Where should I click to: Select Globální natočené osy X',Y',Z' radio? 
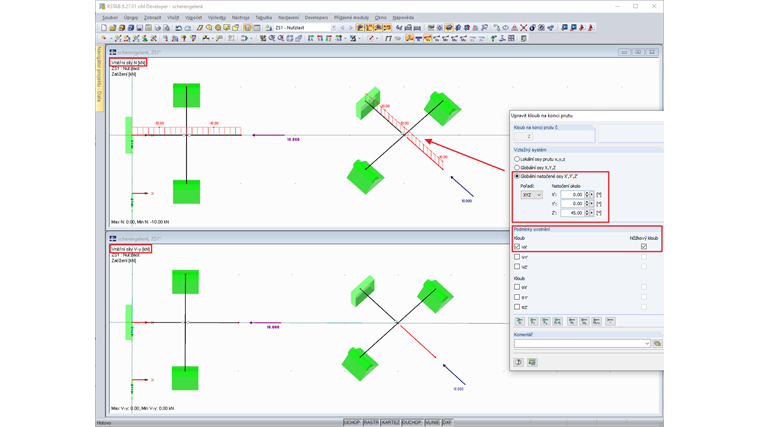click(517, 176)
